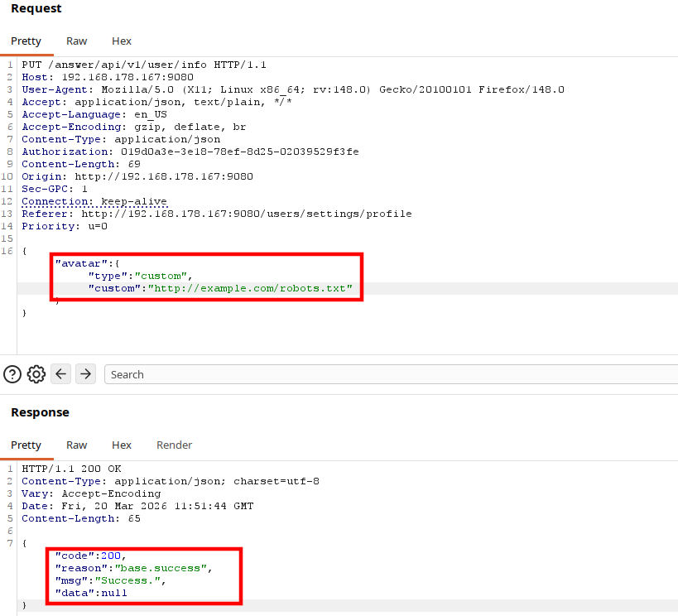
Task: Go to previous search match arrow
Action: point(61,373)
